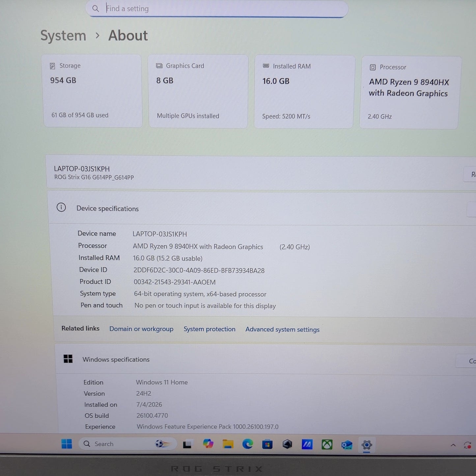Click the Installed RAM chip icon
476x476 pixels.
coord(266,66)
